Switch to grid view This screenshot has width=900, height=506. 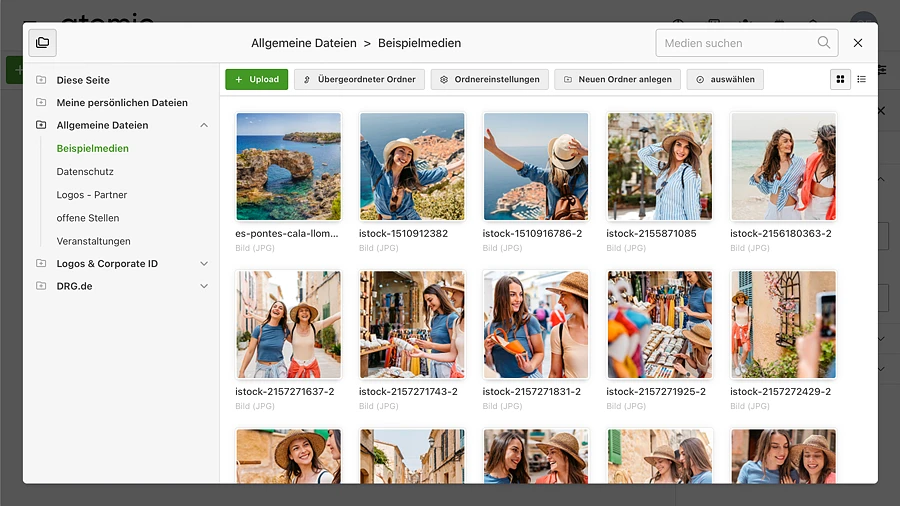[840, 79]
